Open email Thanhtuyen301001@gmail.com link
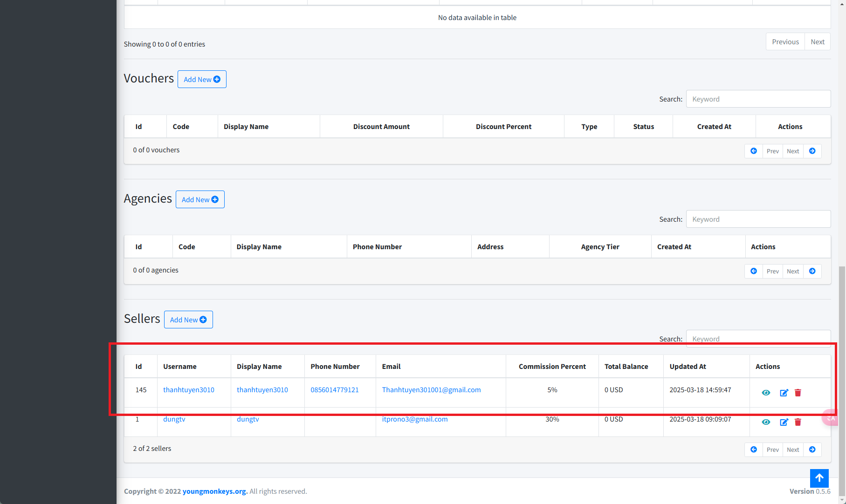This screenshot has width=846, height=504. tap(432, 390)
